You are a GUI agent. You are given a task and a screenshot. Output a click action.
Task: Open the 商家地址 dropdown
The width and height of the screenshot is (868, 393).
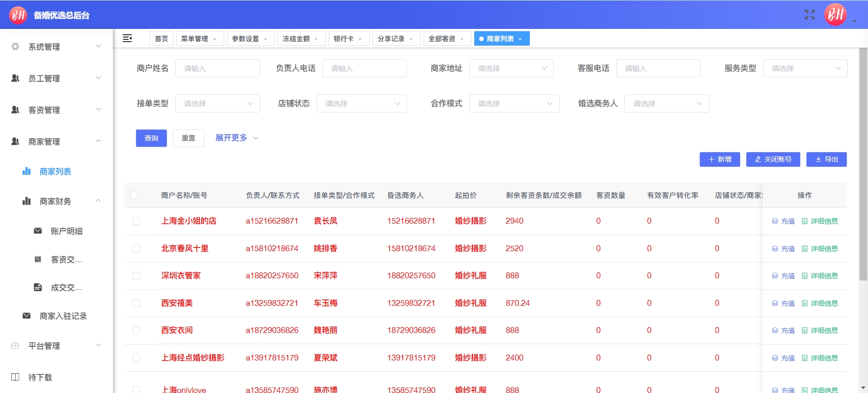[511, 68]
